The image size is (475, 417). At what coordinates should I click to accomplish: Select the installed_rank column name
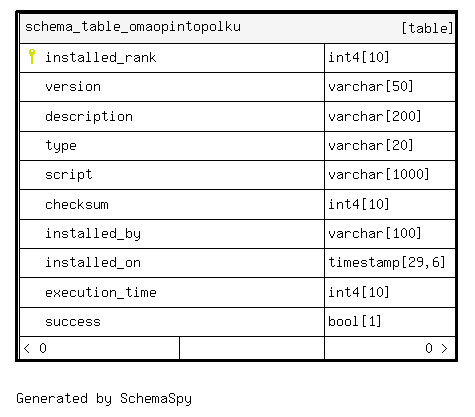click(x=101, y=57)
